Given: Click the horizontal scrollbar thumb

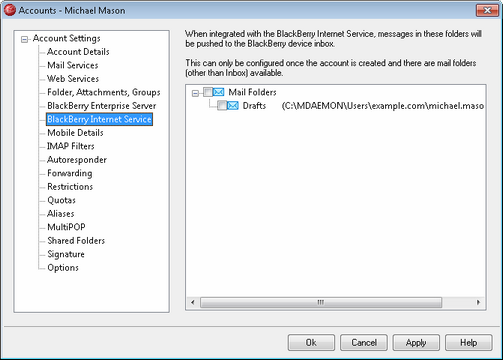Looking at the screenshot, I should pyautogui.click(x=321, y=302).
